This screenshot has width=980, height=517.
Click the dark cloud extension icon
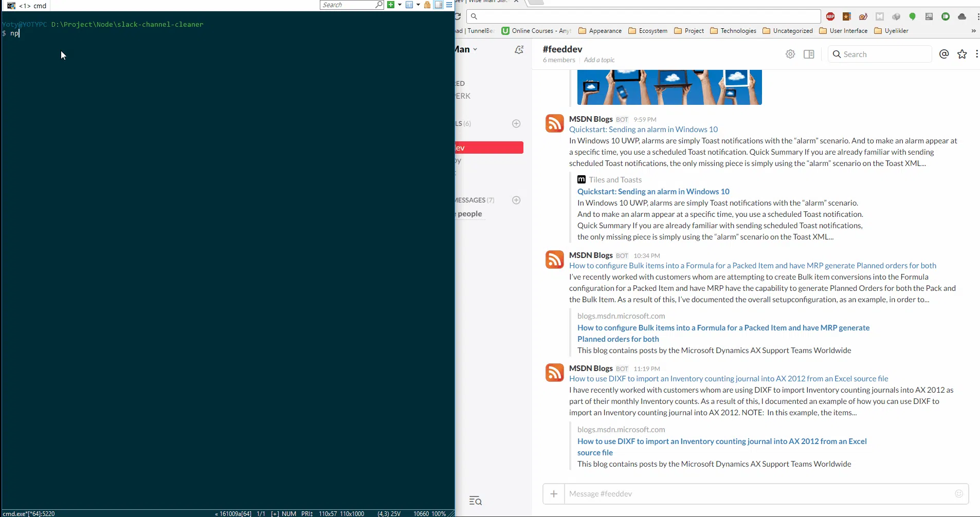[962, 16]
